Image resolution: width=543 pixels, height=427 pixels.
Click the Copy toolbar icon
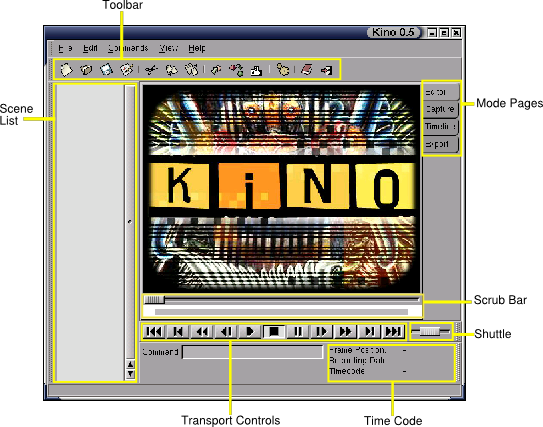coord(171,70)
